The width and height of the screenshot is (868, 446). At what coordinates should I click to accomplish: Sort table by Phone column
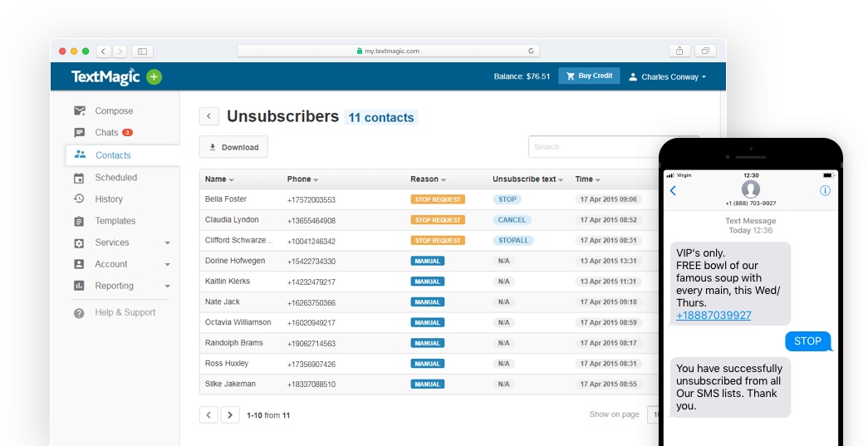[x=302, y=179]
